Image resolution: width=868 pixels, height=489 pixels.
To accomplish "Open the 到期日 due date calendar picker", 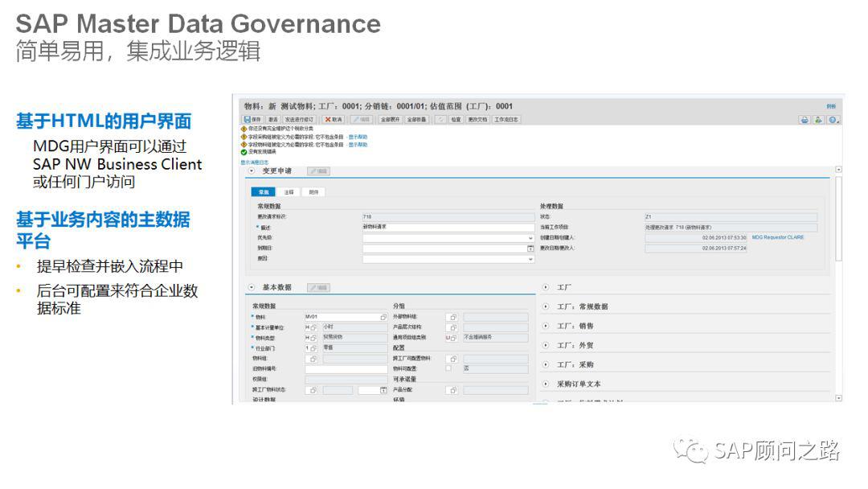I will tap(530, 249).
